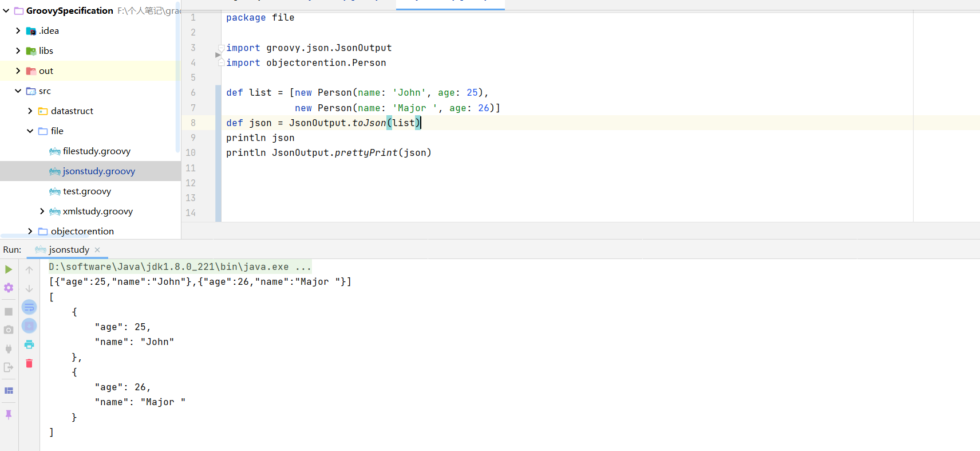
Task: Expand the xmlstudy.groovy tree node
Action: coord(42,211)
